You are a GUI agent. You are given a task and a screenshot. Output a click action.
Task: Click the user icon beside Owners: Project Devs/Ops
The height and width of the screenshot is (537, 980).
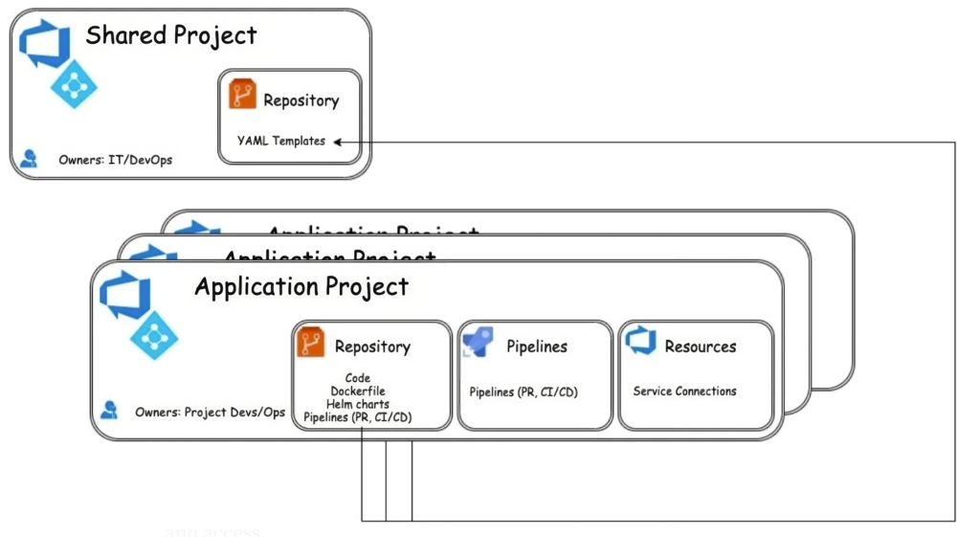[109, 410]
